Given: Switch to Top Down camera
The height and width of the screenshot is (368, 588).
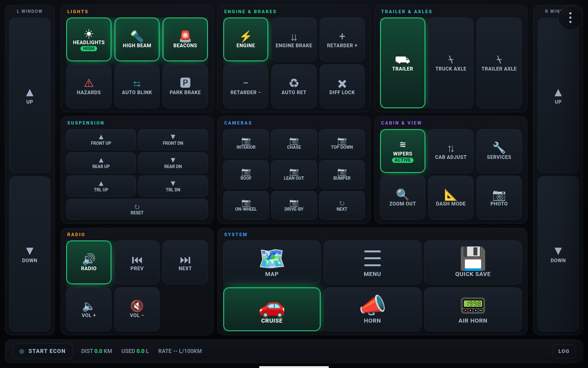Looking at the screenshot, I should 342,144.
